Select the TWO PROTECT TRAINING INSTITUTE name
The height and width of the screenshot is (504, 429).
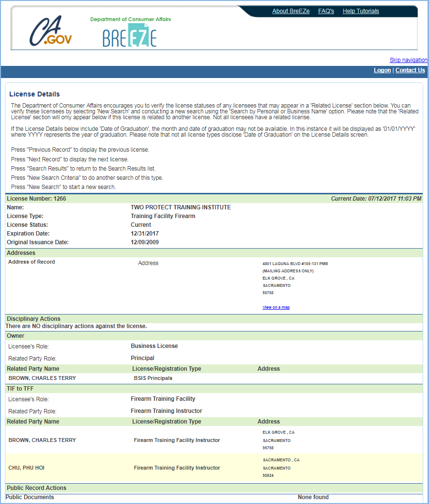tap(181, 207)
